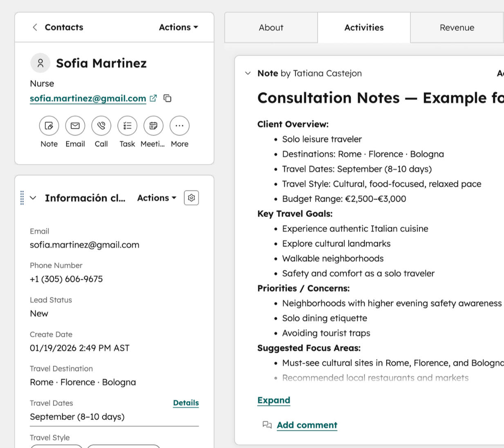Collapse the Información cl... card section
Screen dimensions: 504x448
click(x=33, y=198)
